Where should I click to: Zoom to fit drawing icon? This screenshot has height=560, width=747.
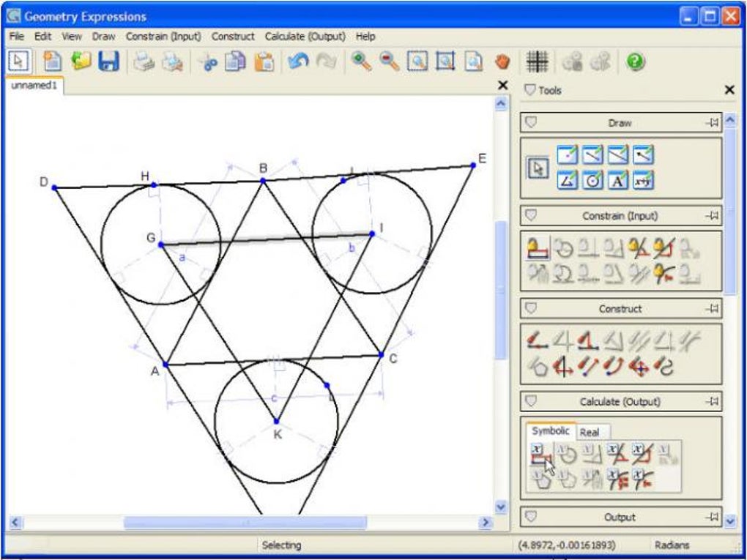(x=445, y=61)
